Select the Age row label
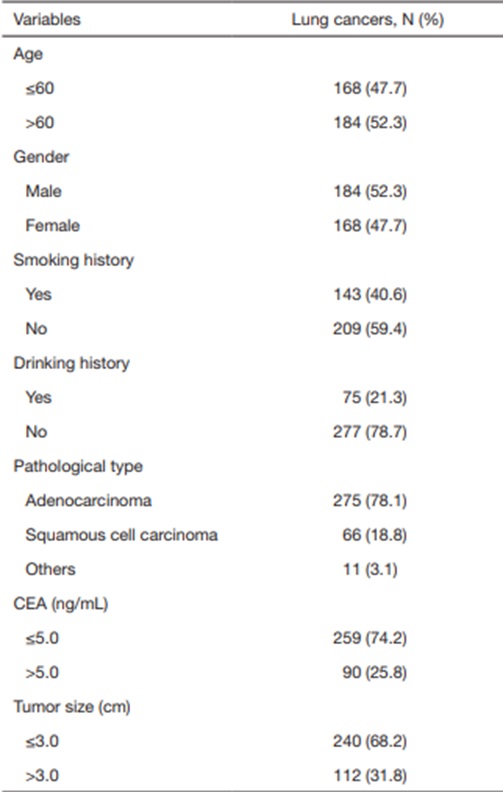 pyautogui.click(x=28, y=54)
